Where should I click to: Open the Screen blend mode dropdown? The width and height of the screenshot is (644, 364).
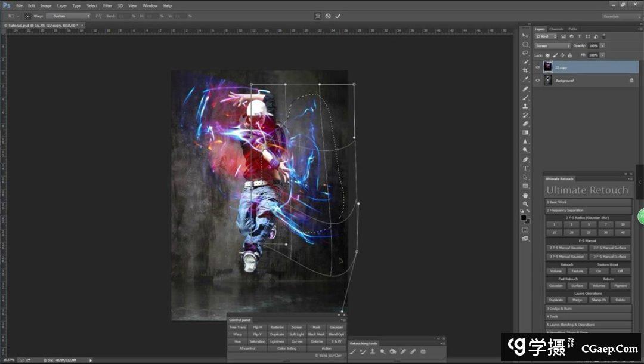click(x=552, y=46)
